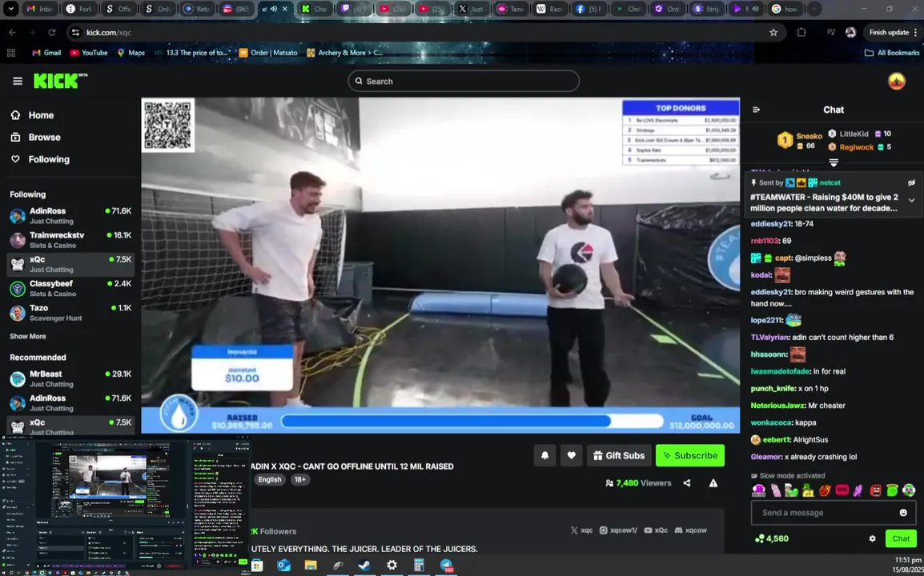Open chat settings gear
Image resolution: width=924 pixels, height=576 pixels.
pos(872,538)
